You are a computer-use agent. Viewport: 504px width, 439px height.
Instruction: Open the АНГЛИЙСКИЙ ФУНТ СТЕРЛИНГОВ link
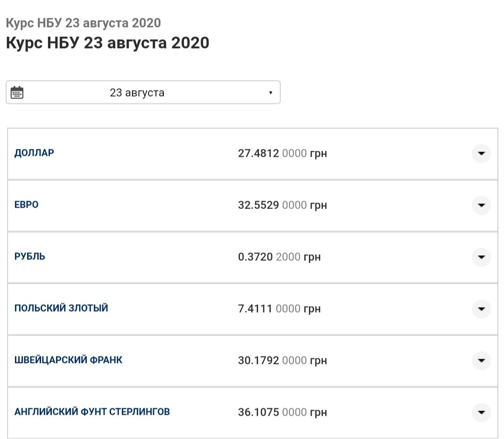point(92,411)
